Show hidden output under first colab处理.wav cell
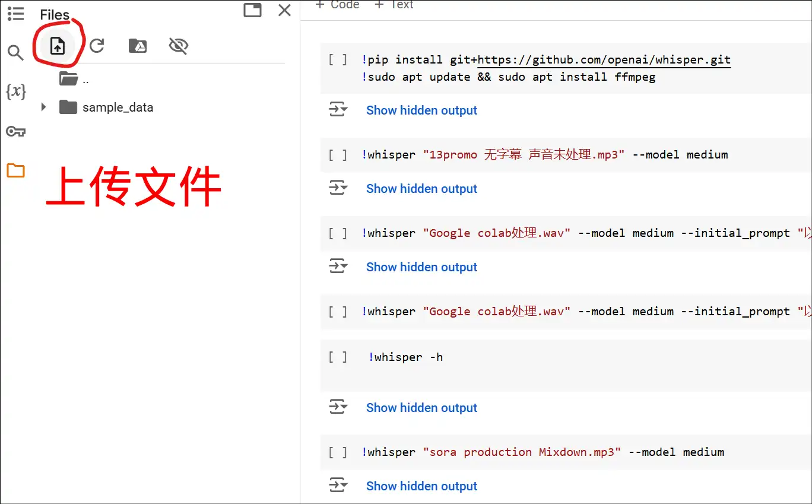The height and width of the screenshot is (504, 812). (x=421, y=267)
